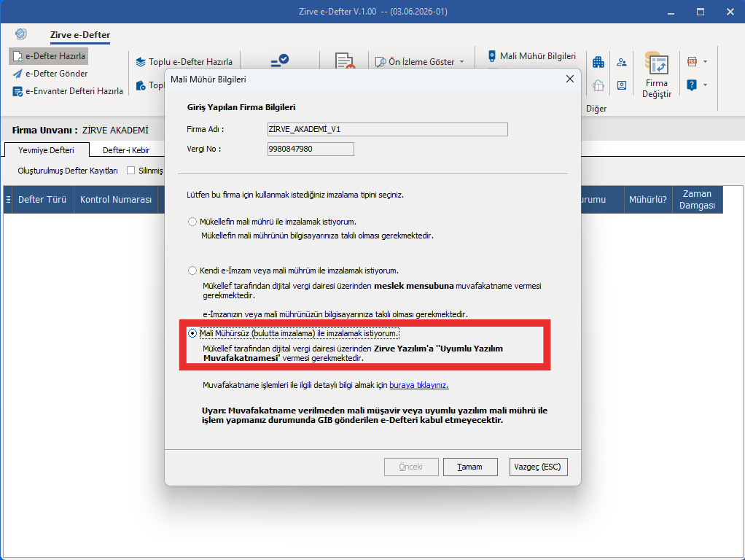Click Ön İzleme Göster magnifier icon
The height and width of the screenshot is (560, 745).
[x=381, y=62]
